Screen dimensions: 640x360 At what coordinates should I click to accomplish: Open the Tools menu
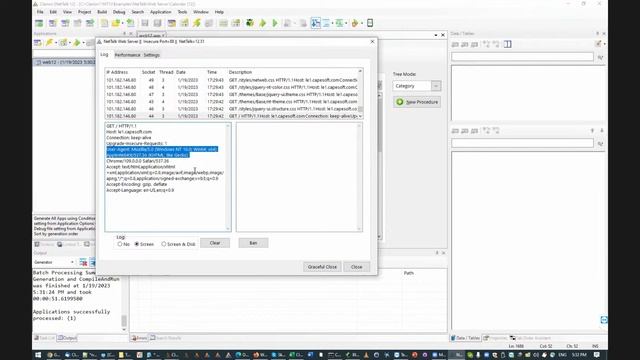point(182,12)
